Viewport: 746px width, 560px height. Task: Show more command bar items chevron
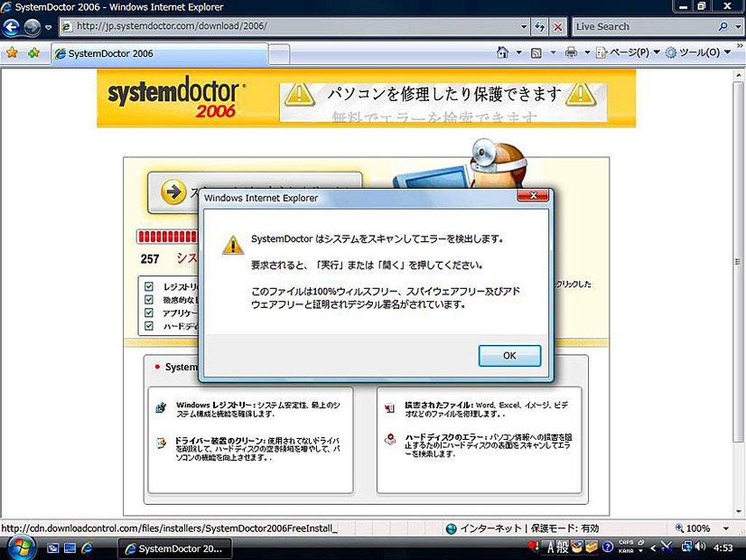pos(740,46)
